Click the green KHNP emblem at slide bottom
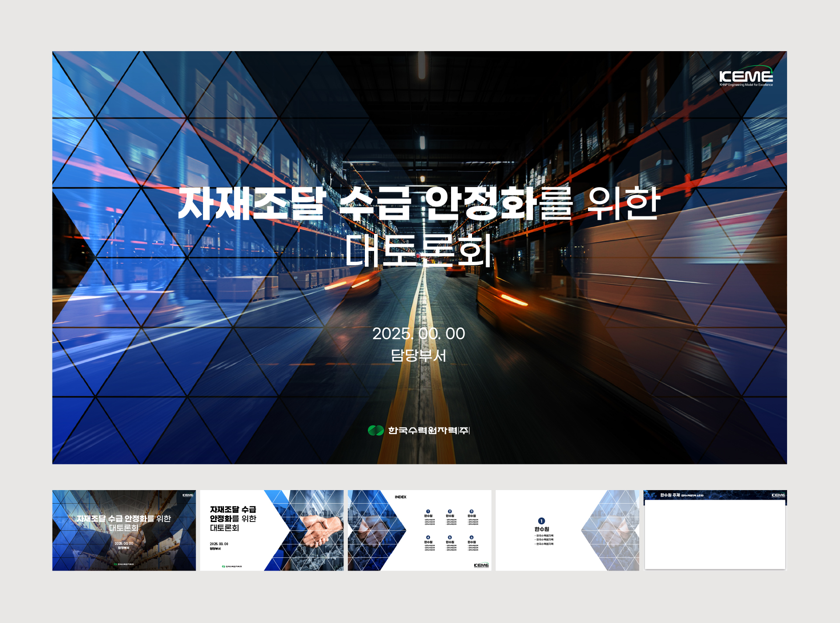This screenshot has width=840, height=623. point(375,430)
